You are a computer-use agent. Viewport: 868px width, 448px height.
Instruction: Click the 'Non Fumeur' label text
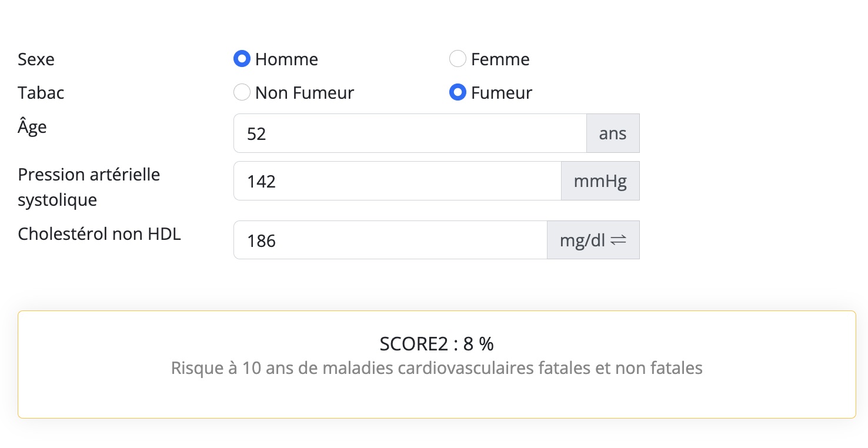point(305,92)
